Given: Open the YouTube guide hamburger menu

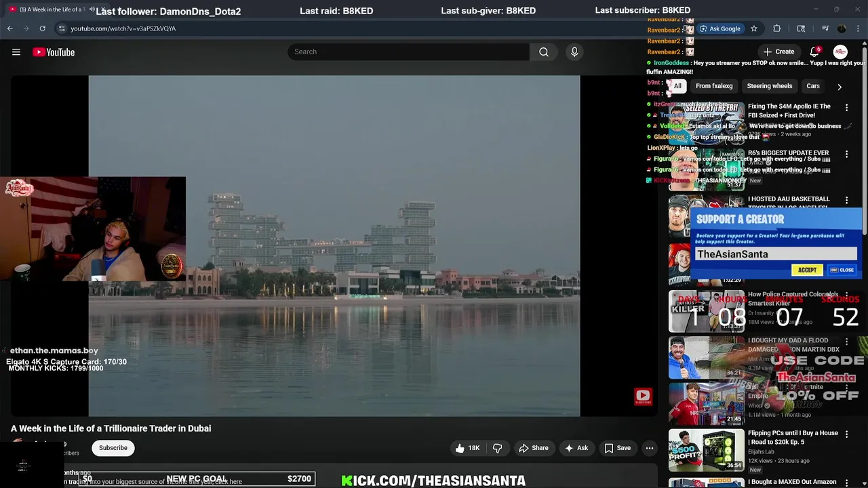Looking at the screenshot, I should click(16, 52).
